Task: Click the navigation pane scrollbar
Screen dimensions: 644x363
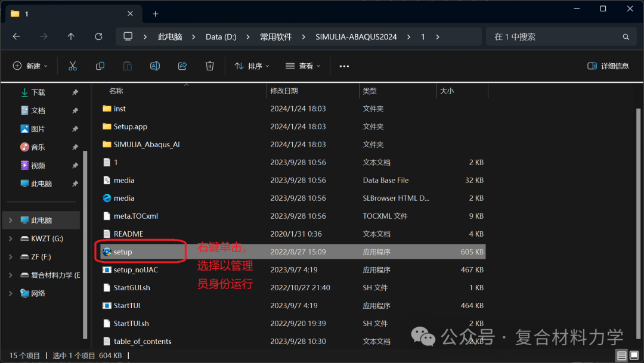Action: click(x=85, y=245)
